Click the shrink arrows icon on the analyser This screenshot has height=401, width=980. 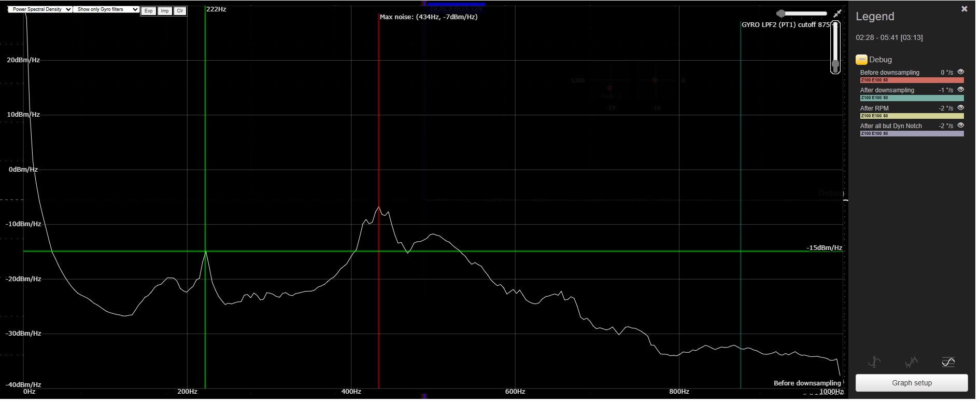click(837, 13)
